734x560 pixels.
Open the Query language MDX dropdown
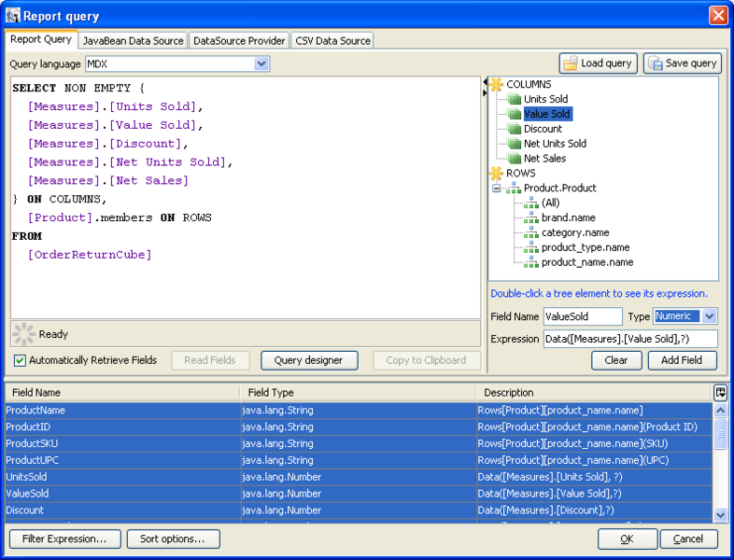pos(261,63)
